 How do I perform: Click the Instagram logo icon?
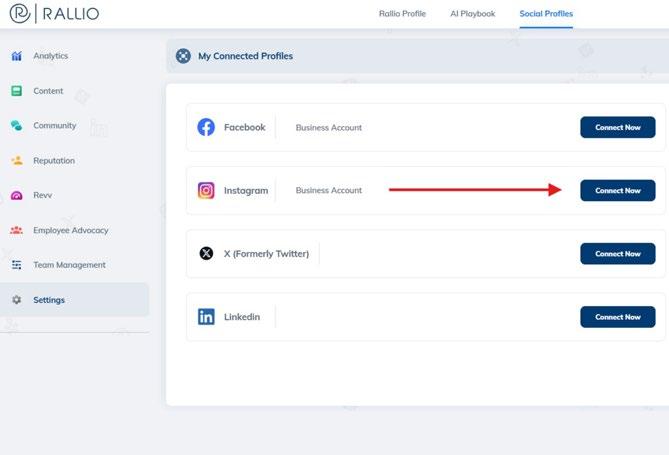(206, 190)
